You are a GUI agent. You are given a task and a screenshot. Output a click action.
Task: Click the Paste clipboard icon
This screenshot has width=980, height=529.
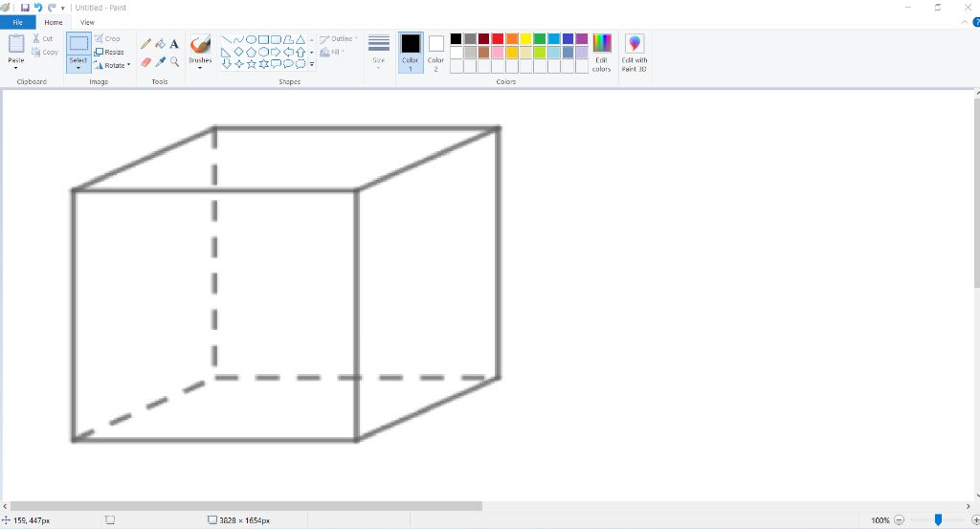pos(16,44)
